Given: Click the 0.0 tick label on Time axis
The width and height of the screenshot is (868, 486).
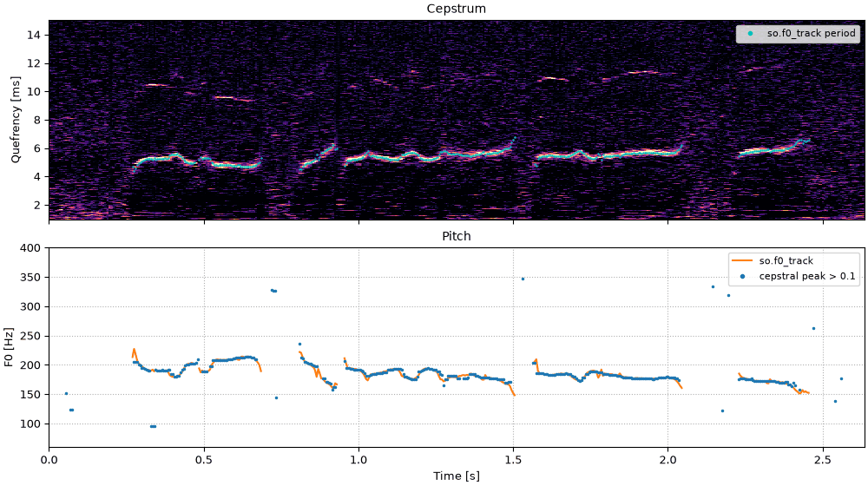Looking at the screenshot, I should point(49,459).
